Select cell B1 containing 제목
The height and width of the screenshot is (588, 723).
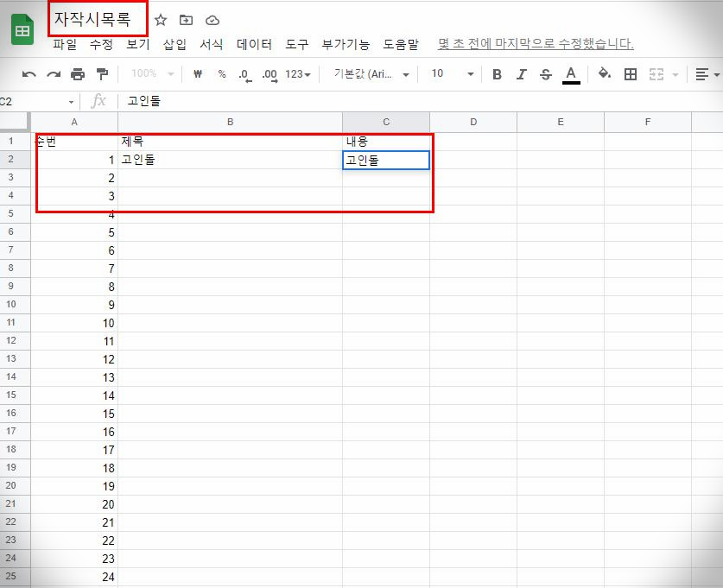230,142
